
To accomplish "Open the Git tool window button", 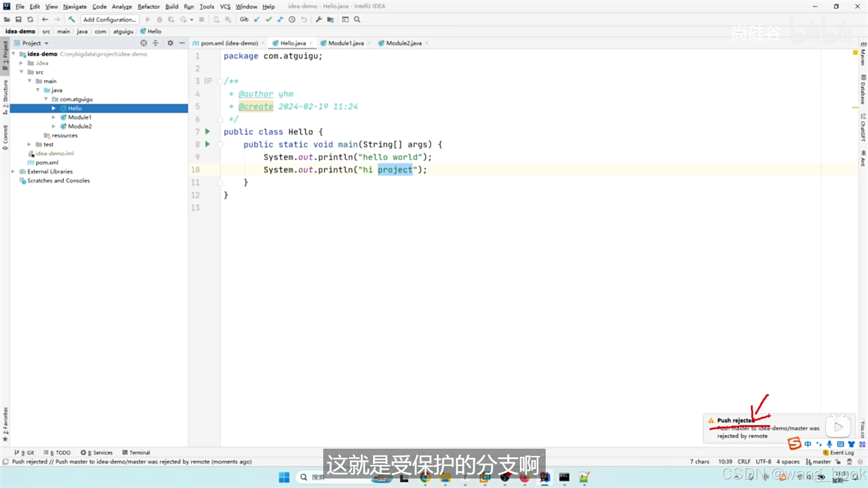I will pyautogui.click(x=24, y=452).
